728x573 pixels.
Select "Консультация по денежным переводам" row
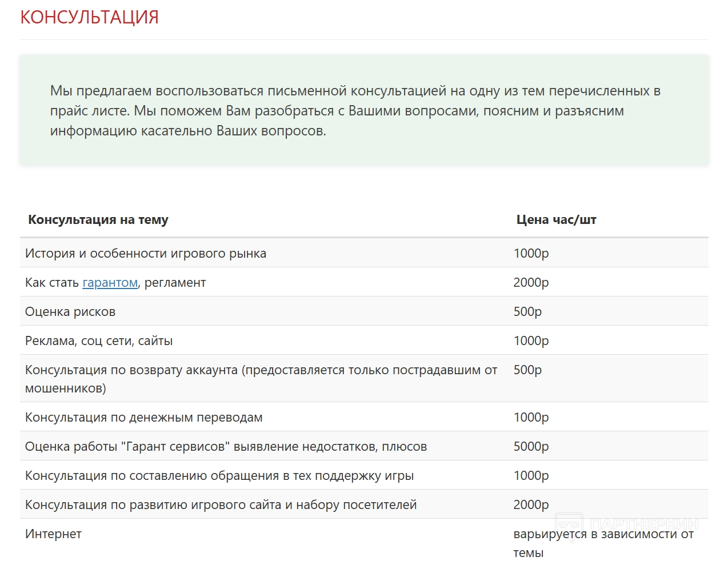point(144,418)
